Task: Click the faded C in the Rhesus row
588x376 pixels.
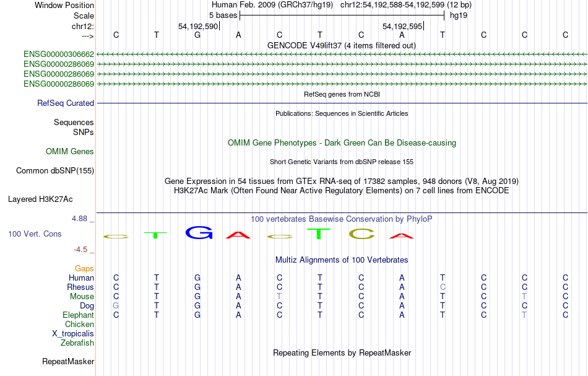Action: (x=443, y=287)
